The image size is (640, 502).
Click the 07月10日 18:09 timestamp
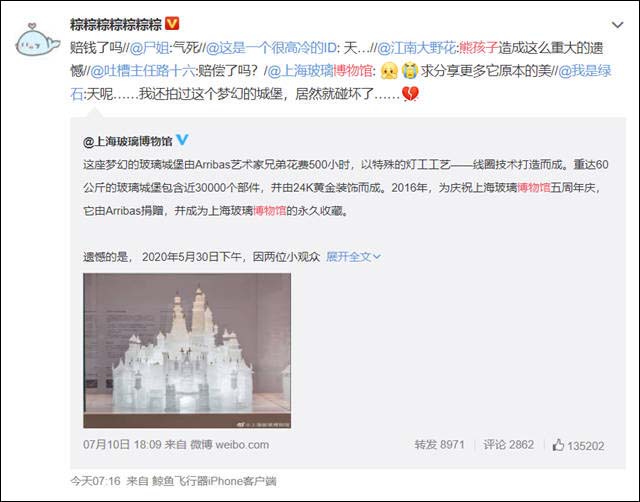(122, 444)
